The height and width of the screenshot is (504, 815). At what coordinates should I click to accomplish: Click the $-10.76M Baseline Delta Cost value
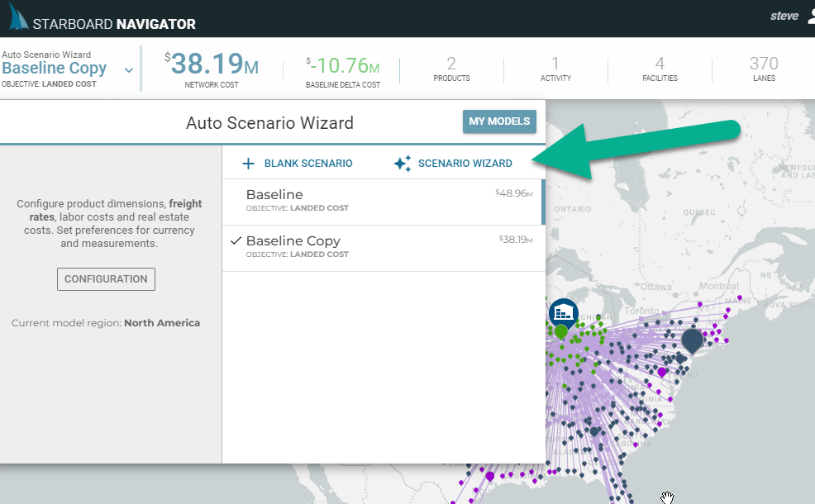point(342,66)
